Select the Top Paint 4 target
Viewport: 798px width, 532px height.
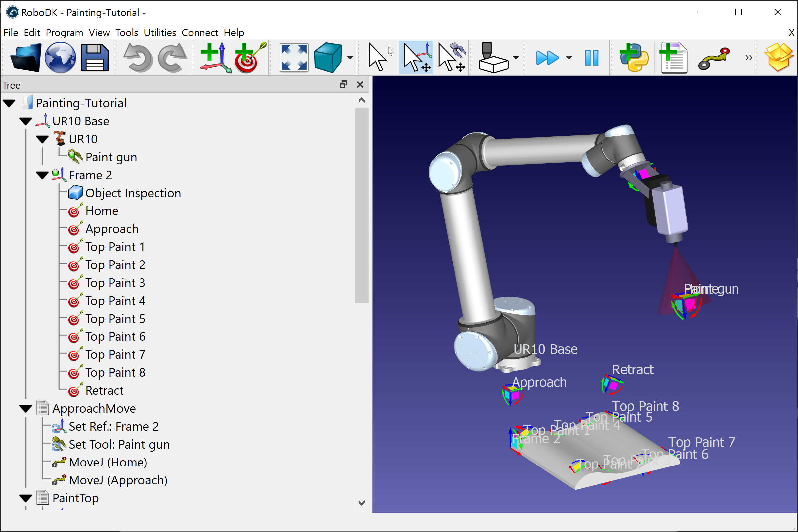[x=115, y=301]
